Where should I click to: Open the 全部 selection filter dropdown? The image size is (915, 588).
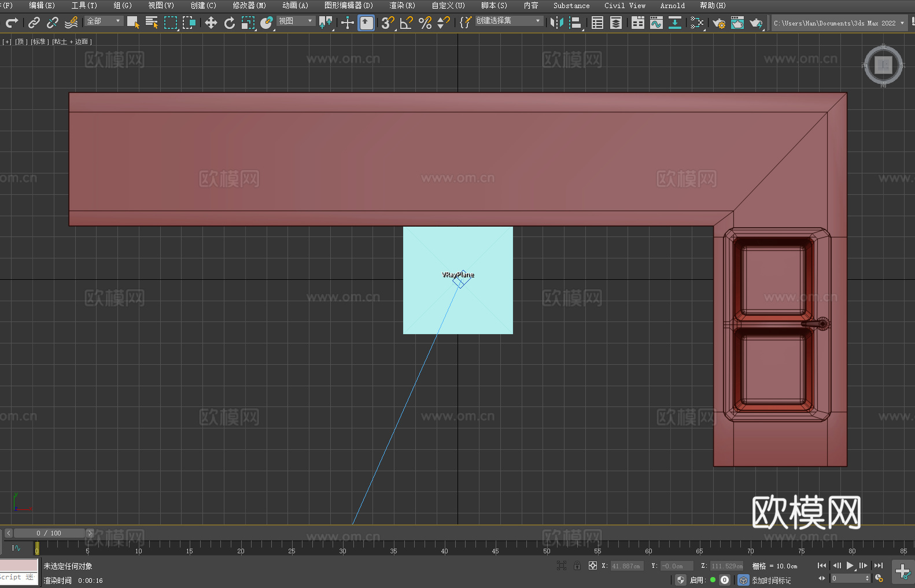pos(104,21)
